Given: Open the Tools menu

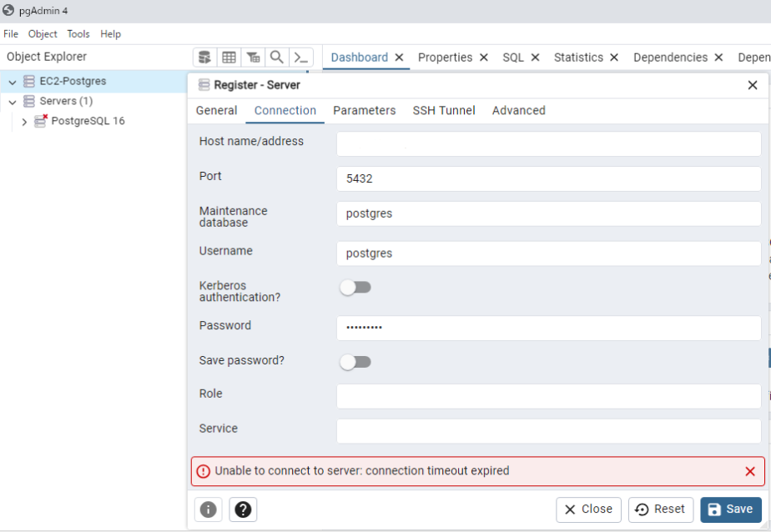Looking at the screenshot, I should coord(78,34).
